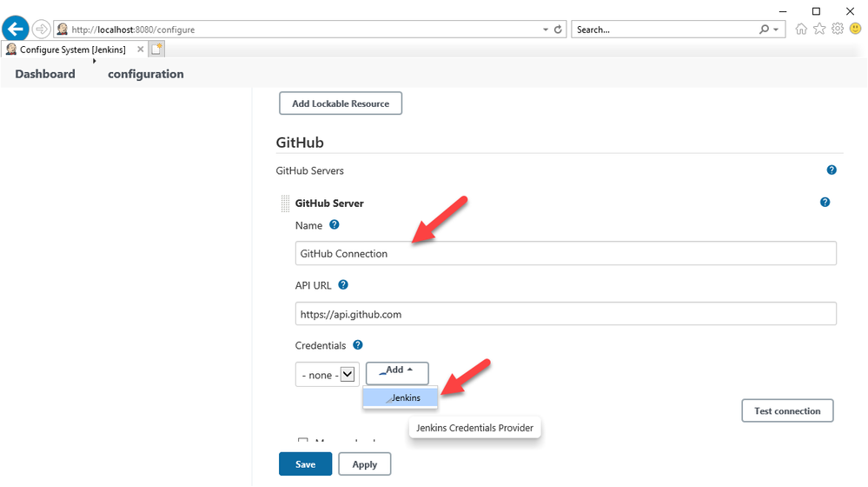This screenshot has width=868, height=487.
Task: Click the configuration breadcrumb
Action: click(146, 74)
